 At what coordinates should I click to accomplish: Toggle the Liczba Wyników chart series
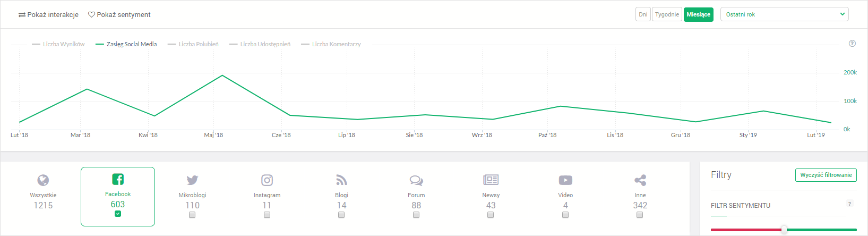pos(58,44)
